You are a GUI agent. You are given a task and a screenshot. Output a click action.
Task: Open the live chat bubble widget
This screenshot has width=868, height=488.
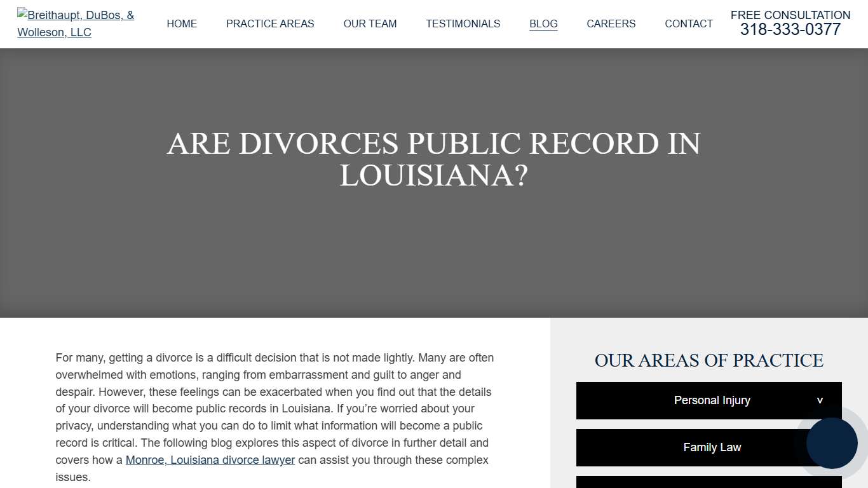point(832,444)
